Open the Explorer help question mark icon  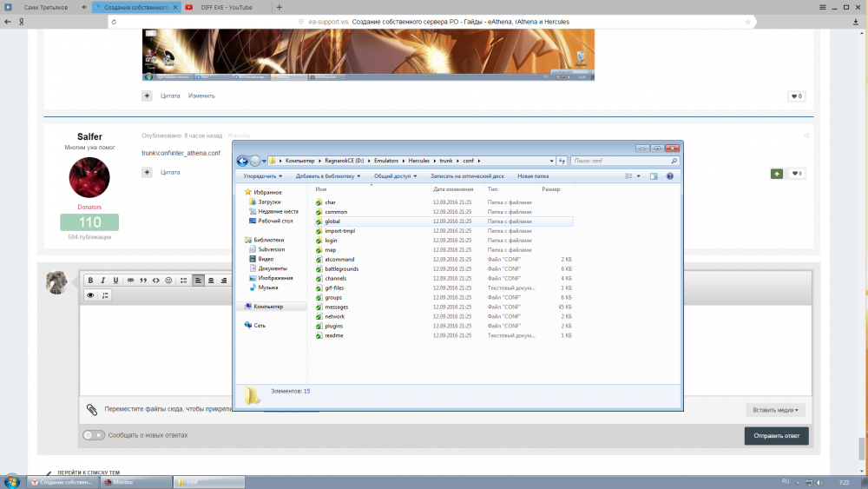[x=670, y=176]
